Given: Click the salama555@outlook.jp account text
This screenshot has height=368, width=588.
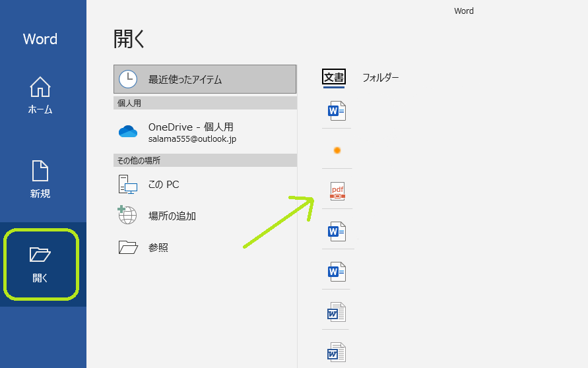Looking at the screenshot, I should 192,140.
